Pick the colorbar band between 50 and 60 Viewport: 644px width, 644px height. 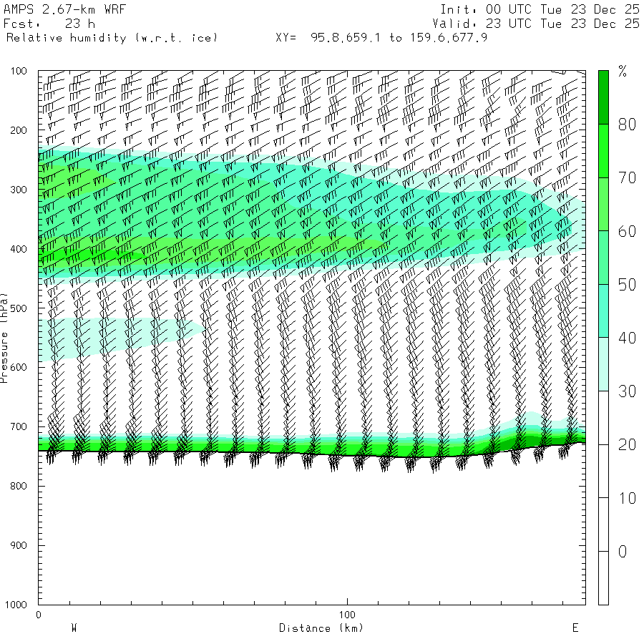click(603, 258)
